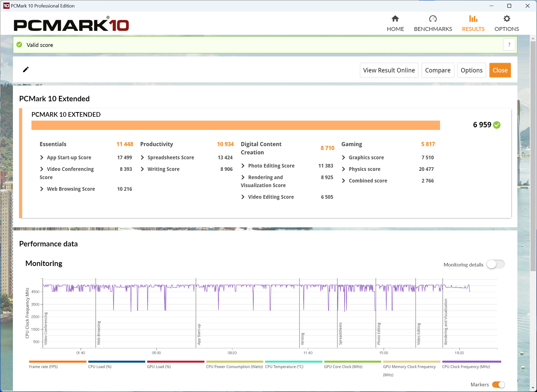Expand the Spreadsheets Score row
537x392 pixels.
pos(142,157)
